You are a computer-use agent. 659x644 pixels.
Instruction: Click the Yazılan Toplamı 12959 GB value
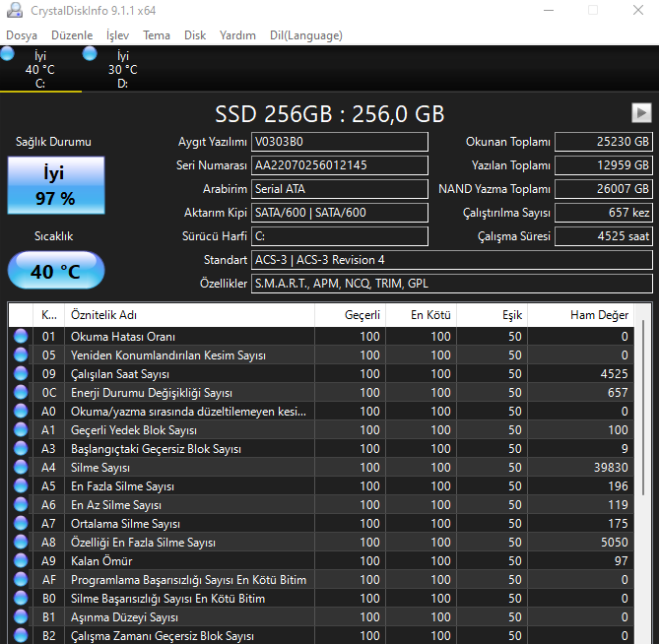604,165
